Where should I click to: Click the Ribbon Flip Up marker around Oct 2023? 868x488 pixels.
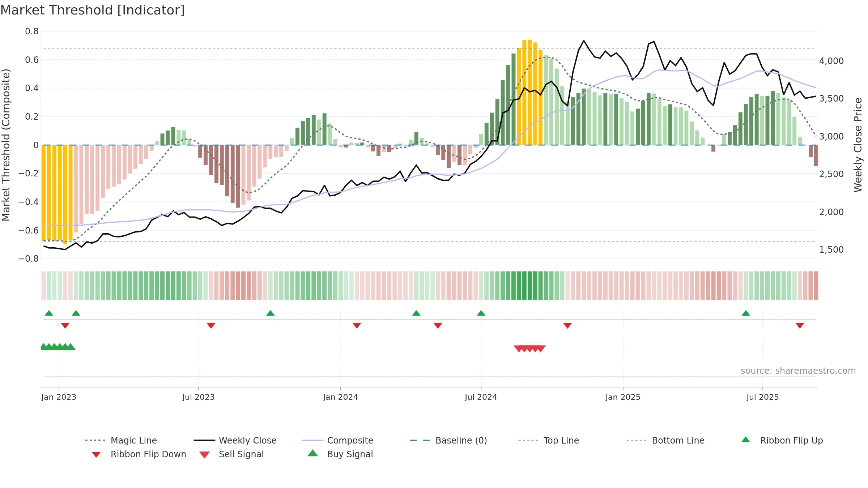click(271, 313)
